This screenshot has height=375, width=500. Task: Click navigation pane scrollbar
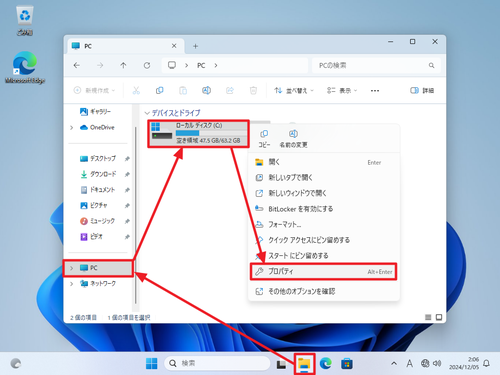click(136, 215)
